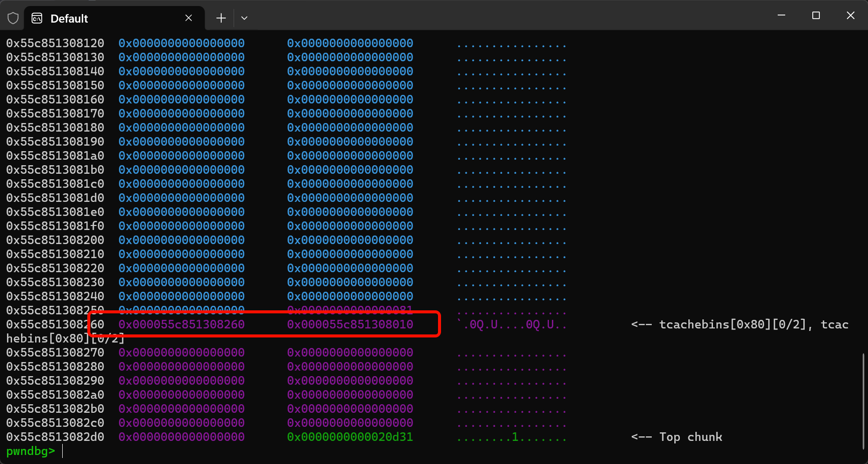Click address 0x55c851308120

55,43
